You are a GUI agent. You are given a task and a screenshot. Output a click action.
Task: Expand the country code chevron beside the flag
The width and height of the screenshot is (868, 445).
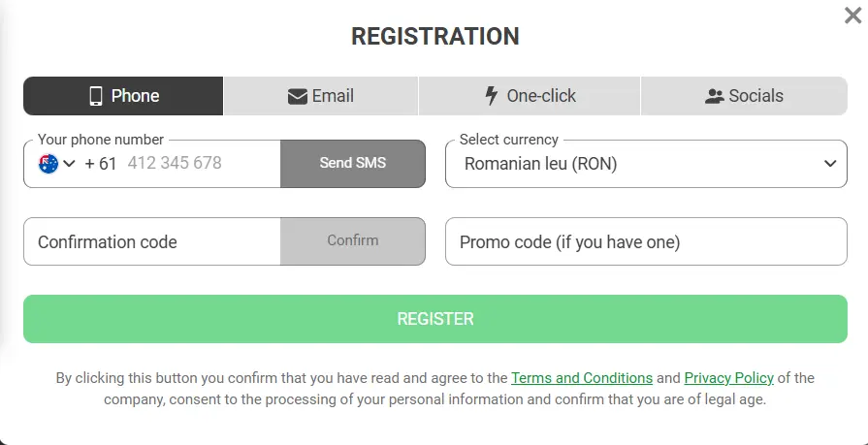point(70,164)
